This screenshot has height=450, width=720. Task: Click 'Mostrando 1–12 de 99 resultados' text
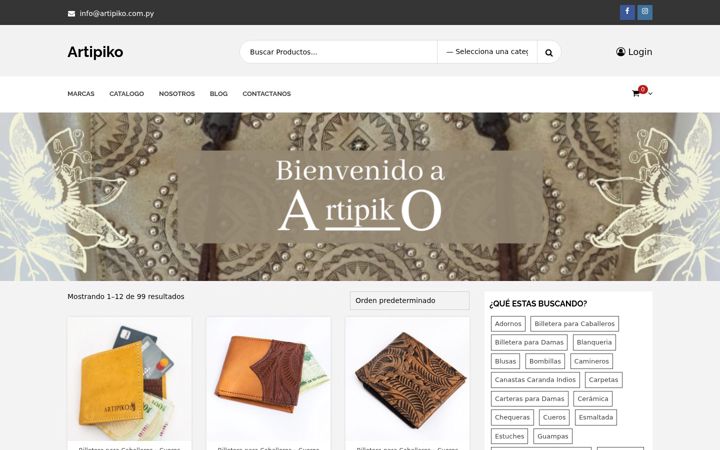(x=126, y=297)
